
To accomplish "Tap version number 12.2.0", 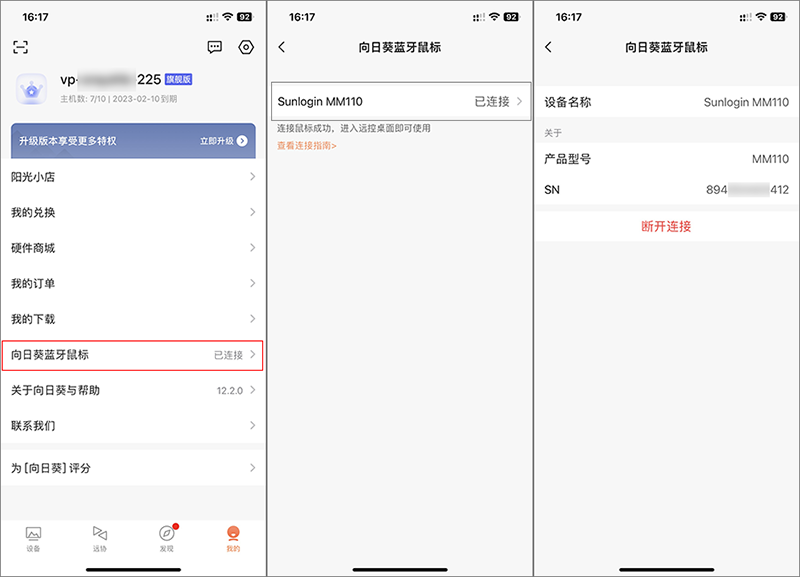I will [x=230, y=391].
